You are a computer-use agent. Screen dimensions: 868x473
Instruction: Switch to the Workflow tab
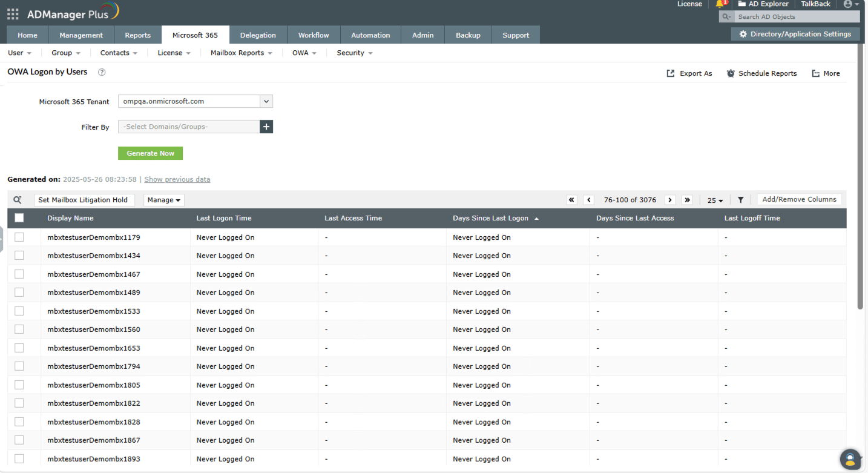pyautogui.click(x=314, y=35)
